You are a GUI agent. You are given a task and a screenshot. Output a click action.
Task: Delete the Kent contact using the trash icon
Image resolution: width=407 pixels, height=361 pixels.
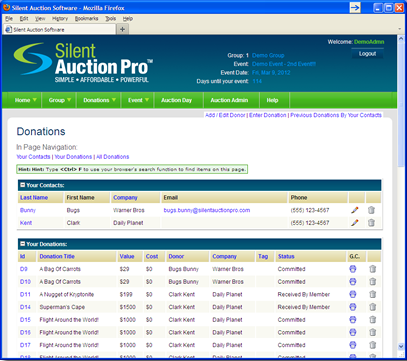tap(371, 223)
